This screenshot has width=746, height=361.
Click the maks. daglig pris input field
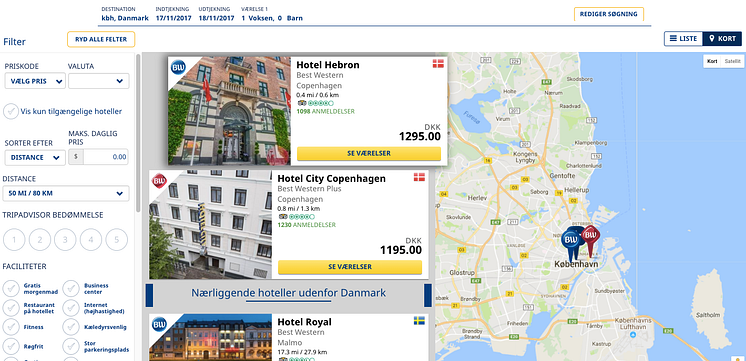tap(106, 157)
